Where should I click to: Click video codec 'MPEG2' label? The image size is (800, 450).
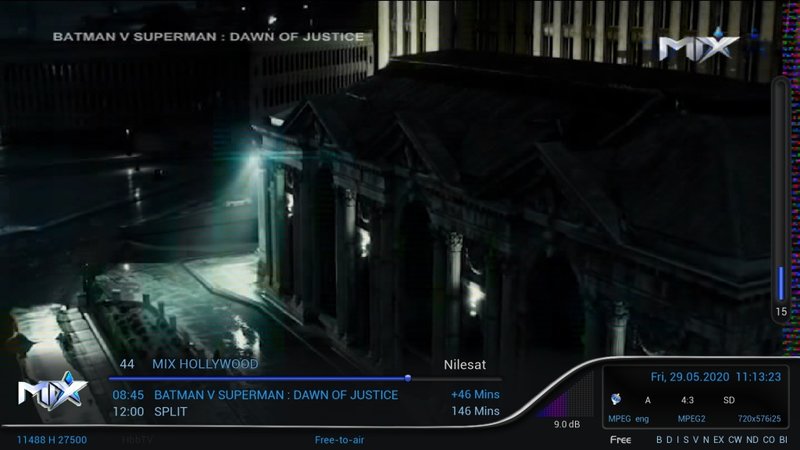tap(691, 419)
